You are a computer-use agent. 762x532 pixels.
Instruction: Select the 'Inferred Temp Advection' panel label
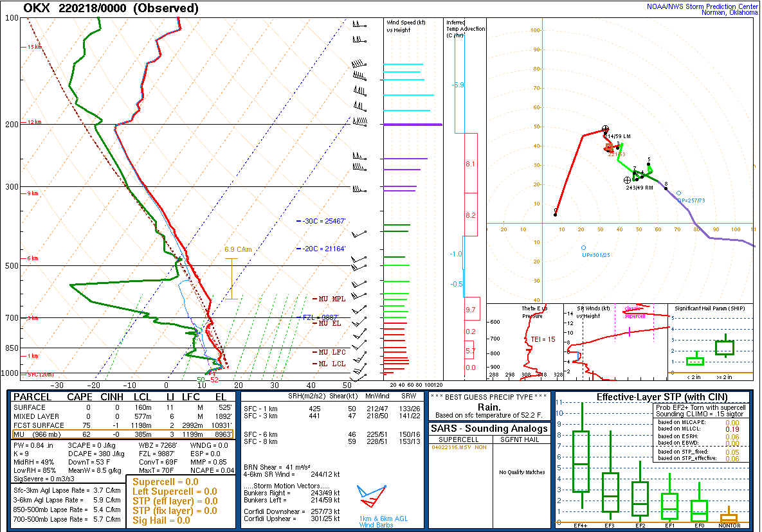[x=465, y=29]
